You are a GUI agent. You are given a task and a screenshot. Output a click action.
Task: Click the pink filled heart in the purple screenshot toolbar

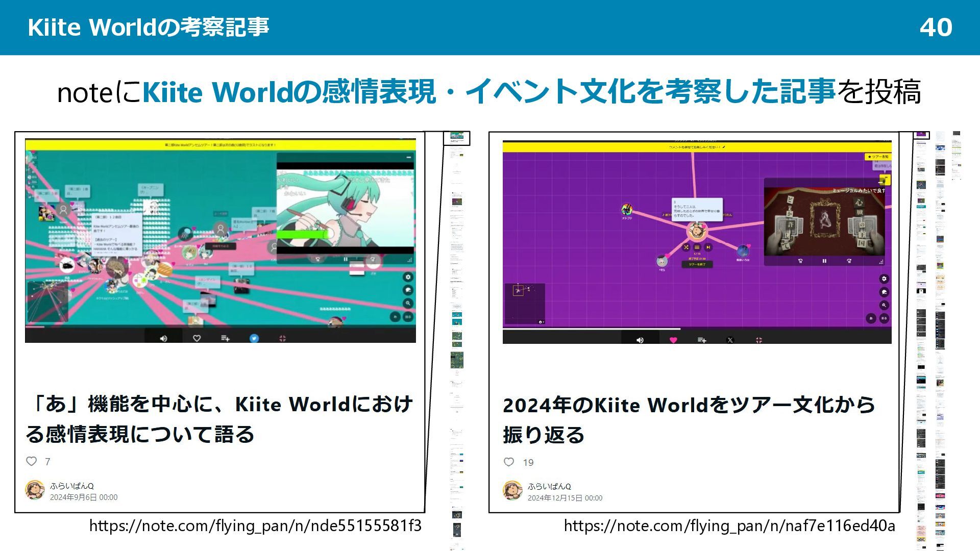pos(673,340)
